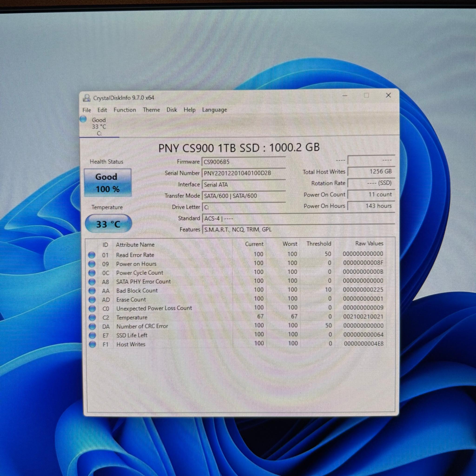Select the Read Error Rate attribute name
This screenshot has width=476, height=476.
pyautogui.click(x=135, y=255)
